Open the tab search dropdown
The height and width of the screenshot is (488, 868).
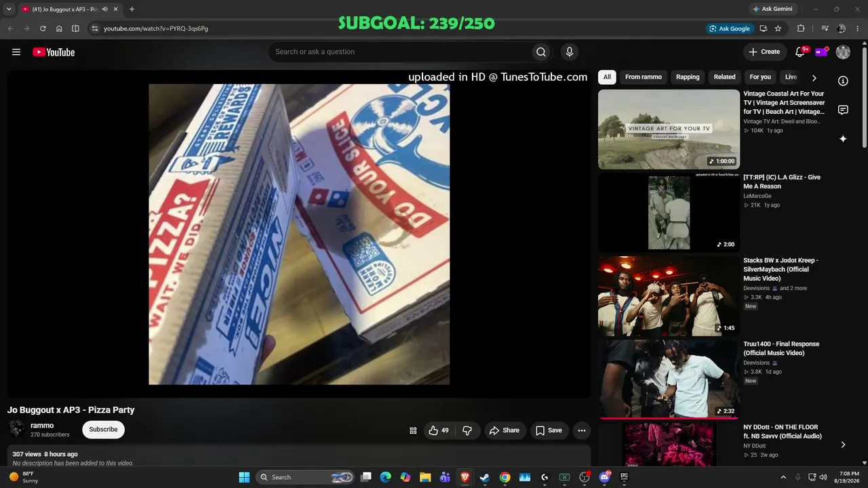click(x=9, y=9)
